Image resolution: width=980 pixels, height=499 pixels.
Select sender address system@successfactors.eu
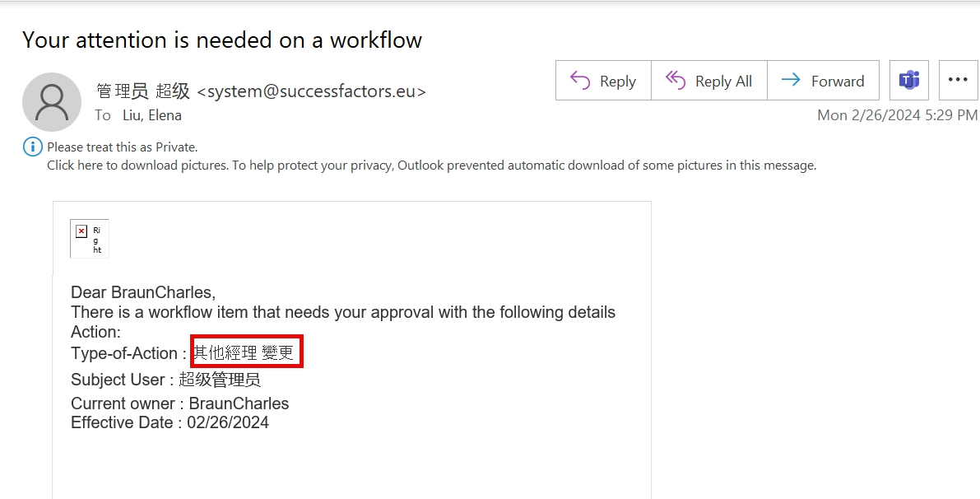click(311, 92)
